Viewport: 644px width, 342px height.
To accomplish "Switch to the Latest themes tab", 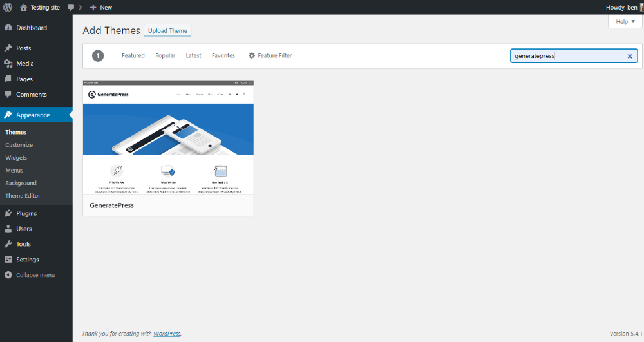I will (x=193, y=55).
